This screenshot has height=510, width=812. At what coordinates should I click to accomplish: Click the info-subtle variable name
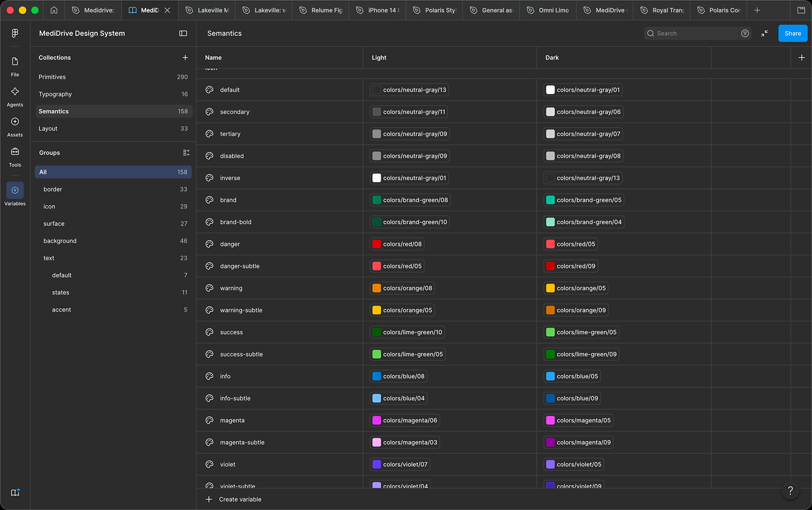coord(235,398)
